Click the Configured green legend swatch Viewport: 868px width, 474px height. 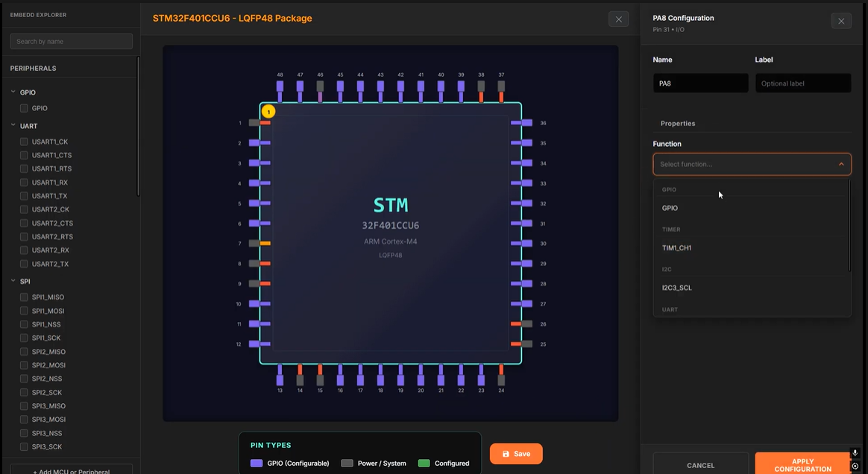click(x=424, y=464)
